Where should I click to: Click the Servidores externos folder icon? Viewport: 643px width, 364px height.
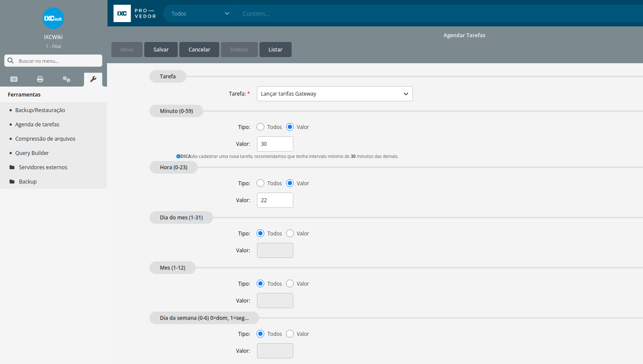12,167
